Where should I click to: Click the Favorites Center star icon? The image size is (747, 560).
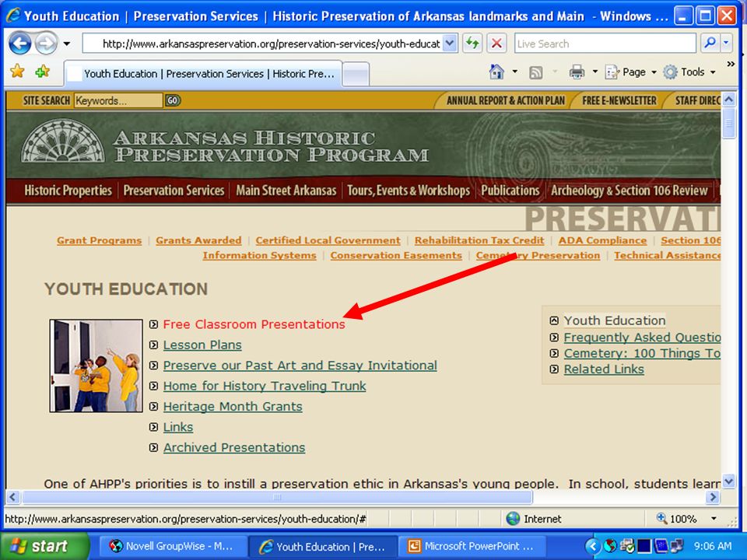point(18,72)
